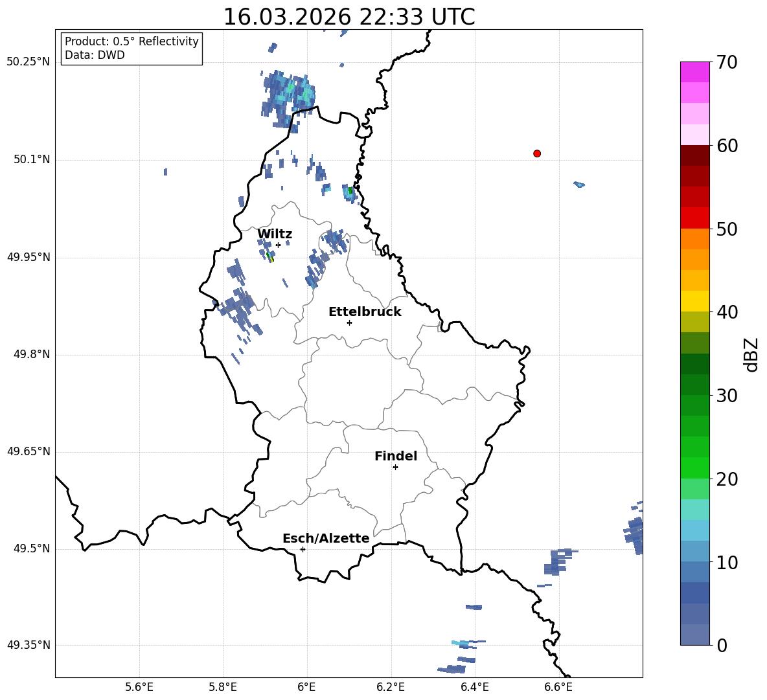Click the 49.5°N latitude label
This screenshot has height=700, width=767.
[32, 548]
